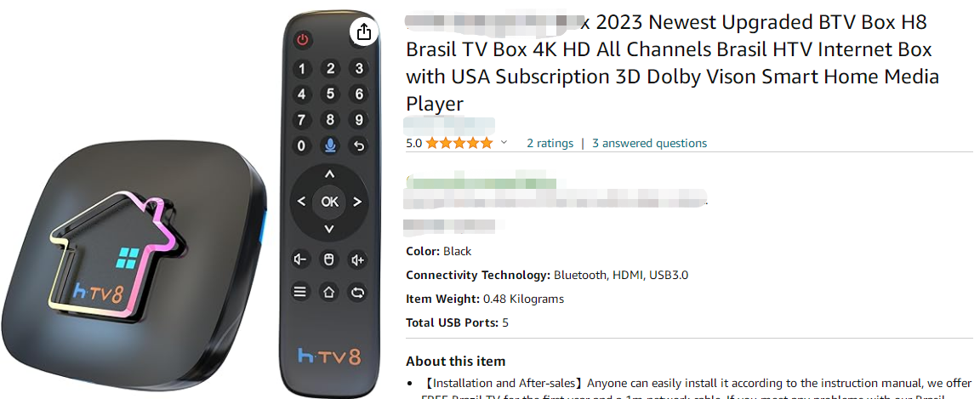Click the red power button on the remote
The width and height of the screenshot is (980, 399).
point(302,40)
